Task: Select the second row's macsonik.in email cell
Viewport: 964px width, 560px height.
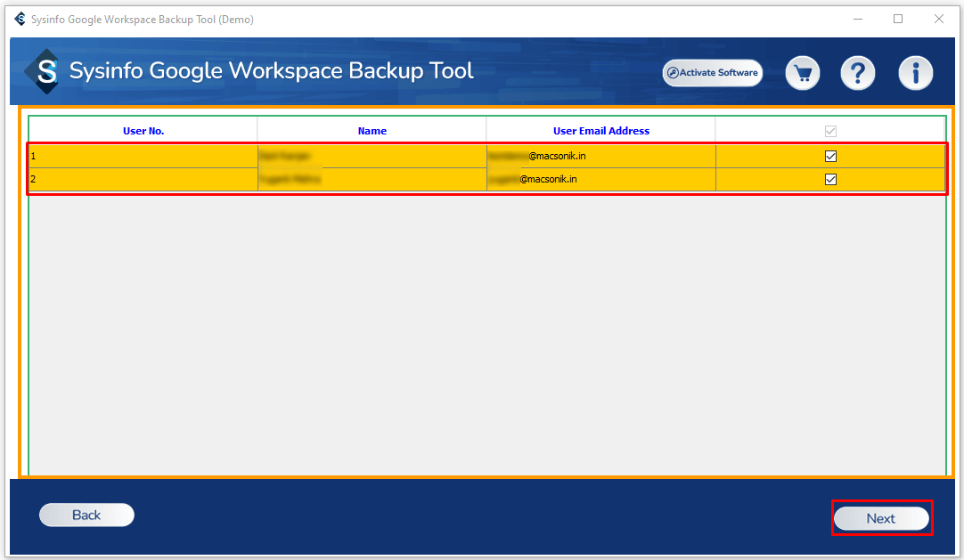Action: [600, 179]
